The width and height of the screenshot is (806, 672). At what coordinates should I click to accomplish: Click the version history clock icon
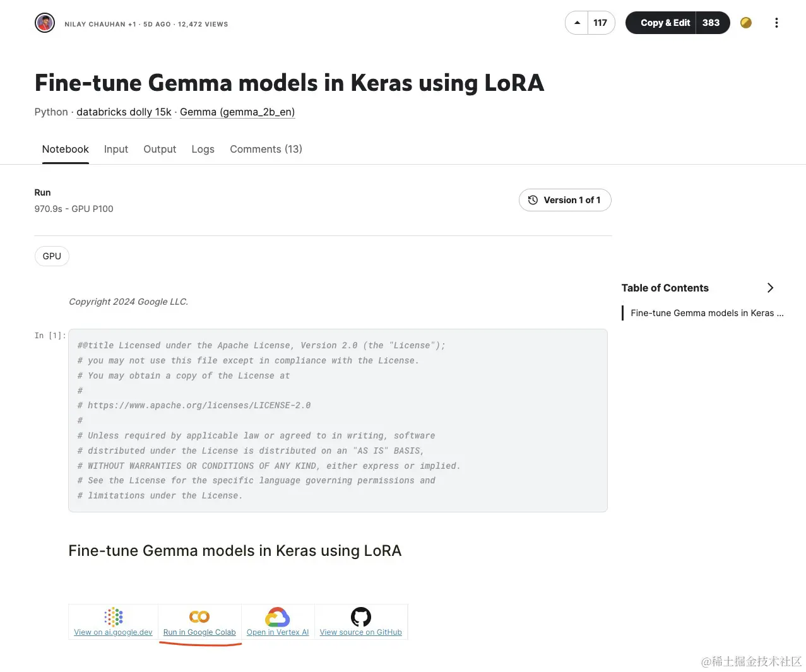tap(533, 200)
